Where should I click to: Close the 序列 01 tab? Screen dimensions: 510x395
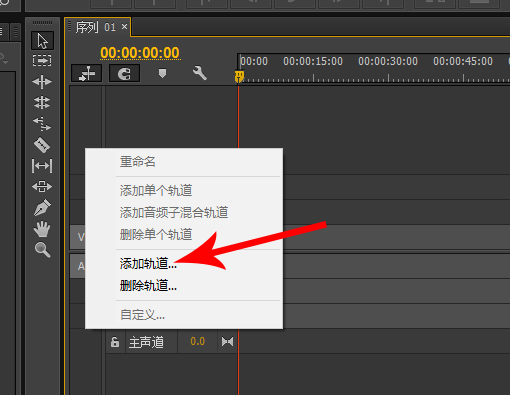point(124,26)
